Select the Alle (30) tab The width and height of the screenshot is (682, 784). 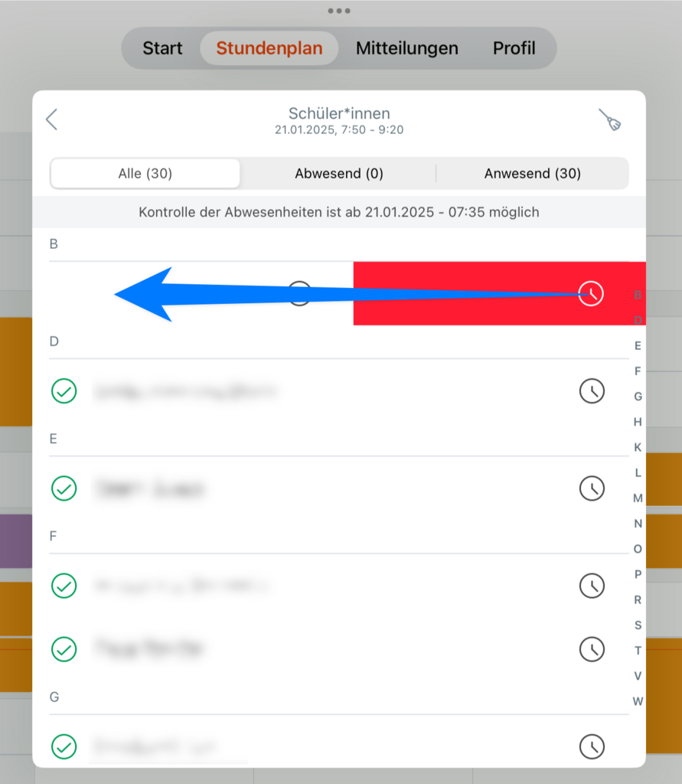tap(145, 174)
